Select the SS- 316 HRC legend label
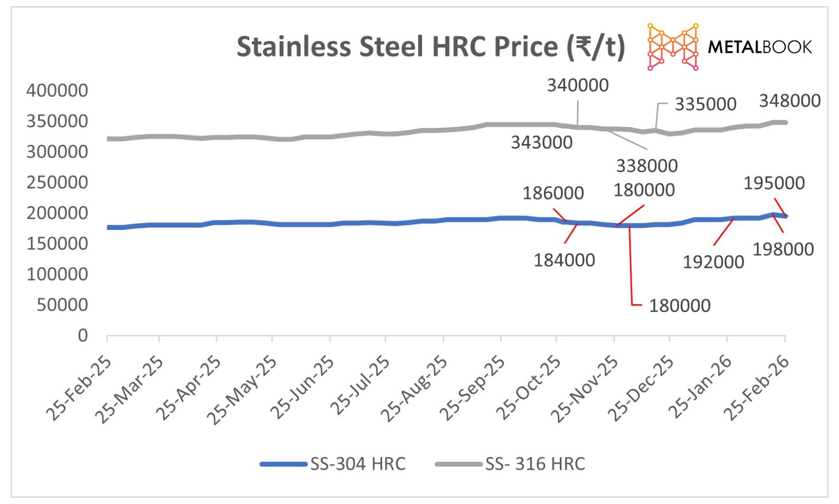 [535, 463]
